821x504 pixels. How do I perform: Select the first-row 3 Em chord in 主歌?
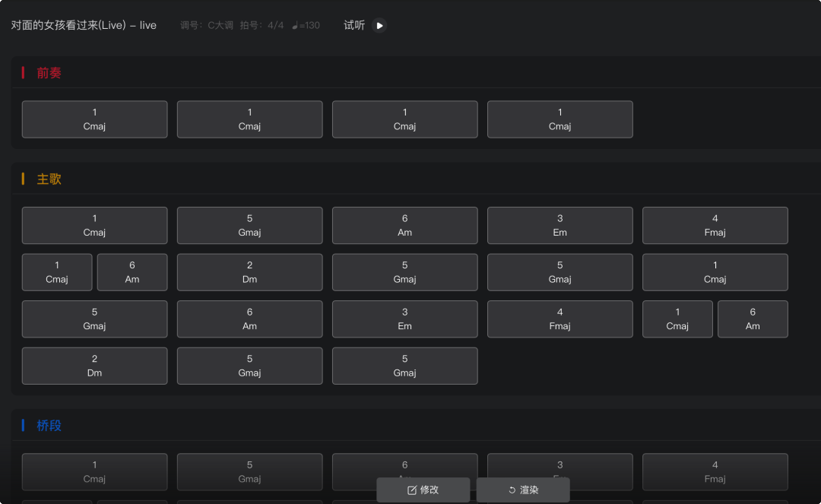coord(559,226)
